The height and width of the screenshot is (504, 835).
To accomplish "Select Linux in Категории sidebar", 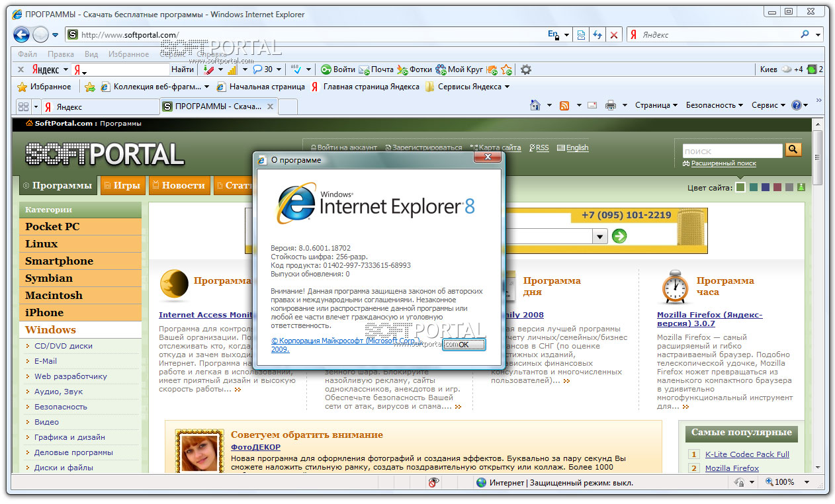I will 80,244.
